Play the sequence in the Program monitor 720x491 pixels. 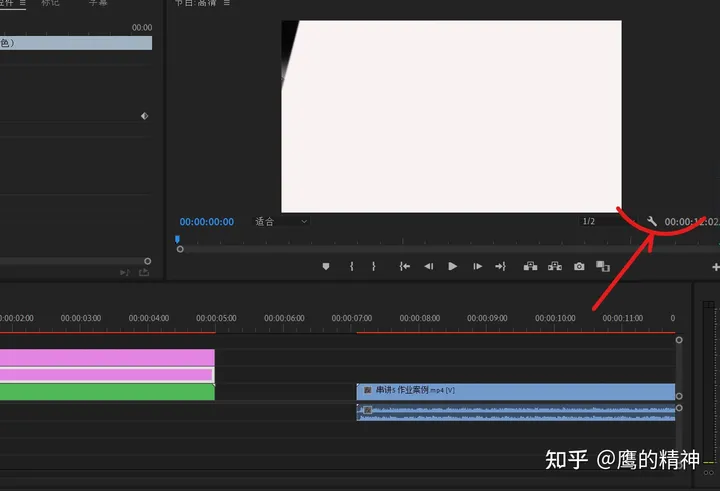(x=452, y=266)
